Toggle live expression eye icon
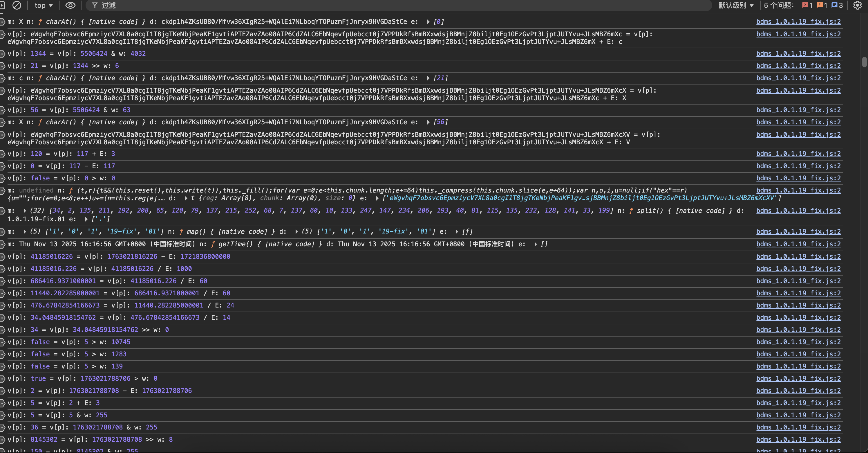Image resolution: width=868 pixels, height=453 pixels. click(70, 6)
